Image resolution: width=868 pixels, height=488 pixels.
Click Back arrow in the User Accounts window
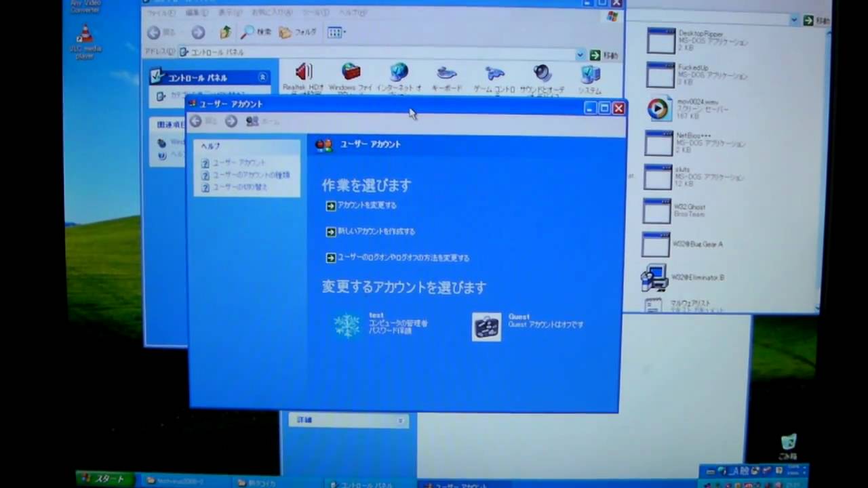(195, 121)
